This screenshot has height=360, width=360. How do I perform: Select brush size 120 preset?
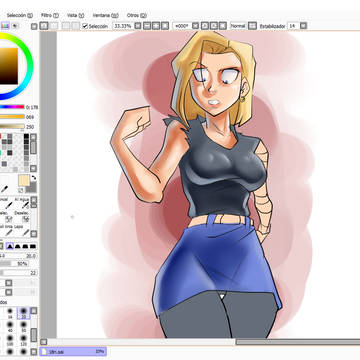[x=23, y=340]
